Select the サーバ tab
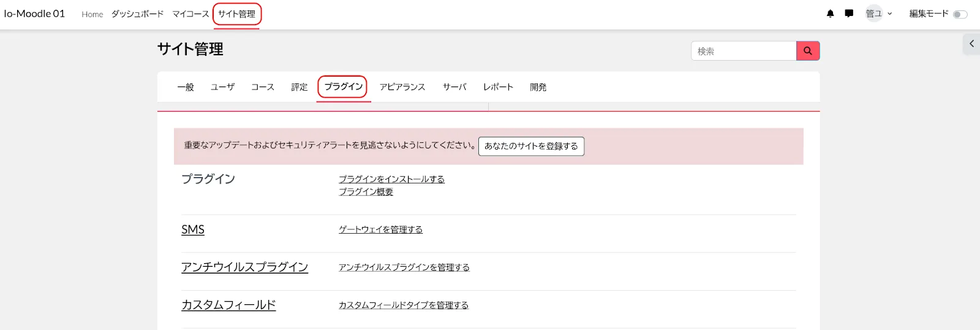 click(454, 87)
